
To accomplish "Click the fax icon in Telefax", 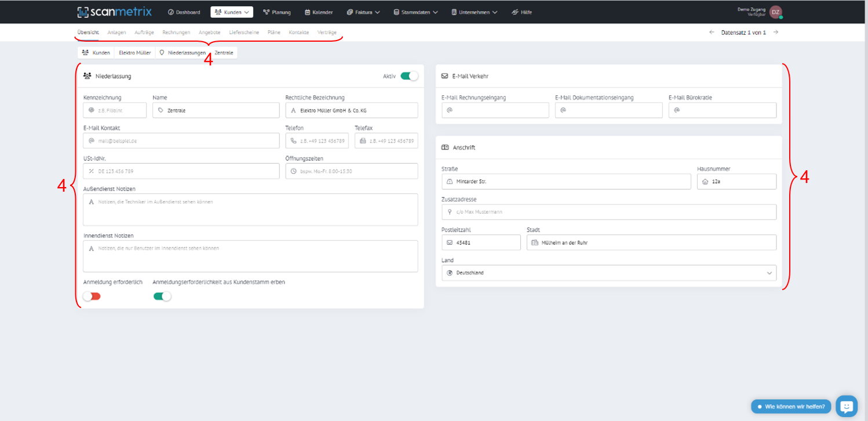I will pyautogui.click(x=363, y=141).
